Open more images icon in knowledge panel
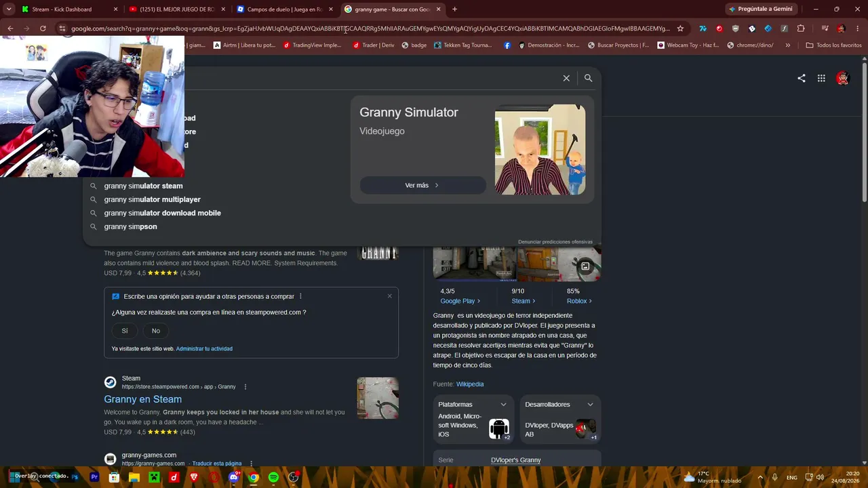This screenshot has width=868, height=488. 585,266
